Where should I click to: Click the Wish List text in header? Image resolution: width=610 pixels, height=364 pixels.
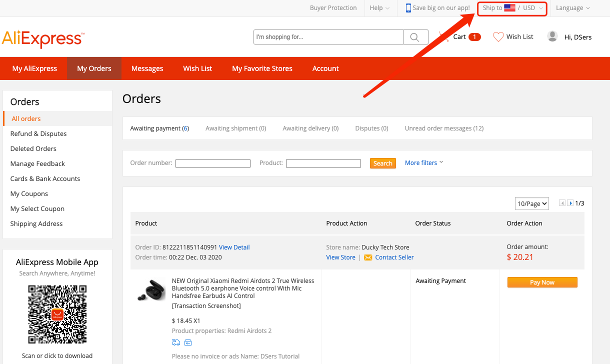pyautogui.click(x=520, y=37)
